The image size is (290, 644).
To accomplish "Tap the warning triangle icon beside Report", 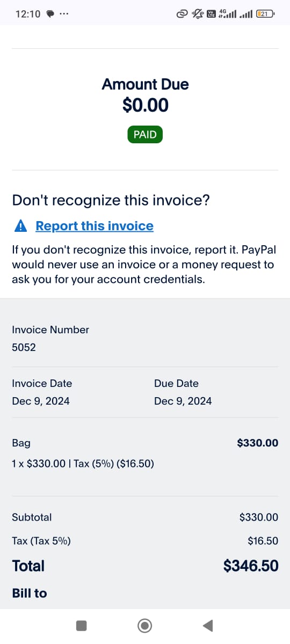I will tap(20, 226).
